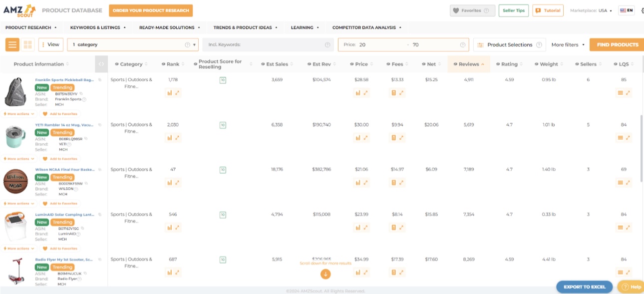This screenshot has width=644, height=294.
Task: Click the scroll down arrow for more results
Action: pyautogui.click(x=325, y=274)
